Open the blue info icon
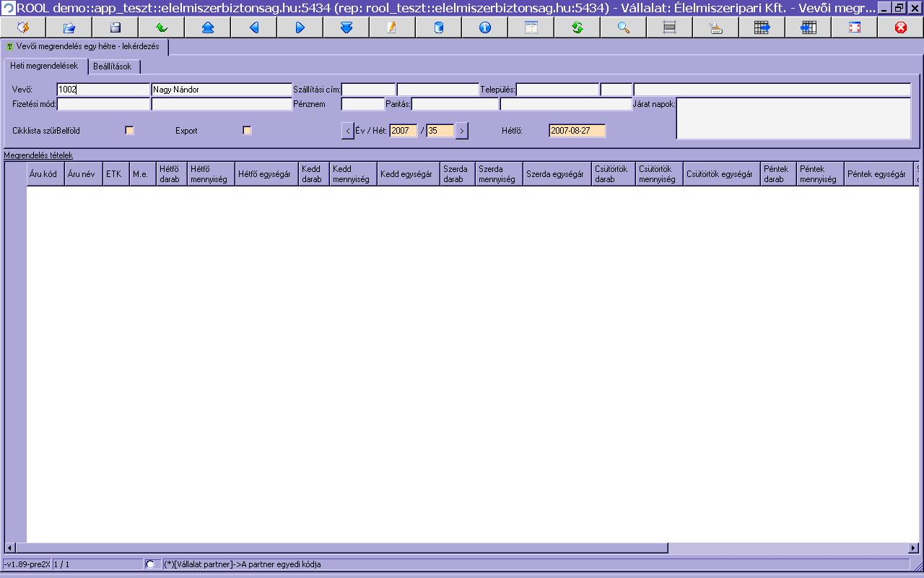Viewport: 924px width, 578px height. 485,27
